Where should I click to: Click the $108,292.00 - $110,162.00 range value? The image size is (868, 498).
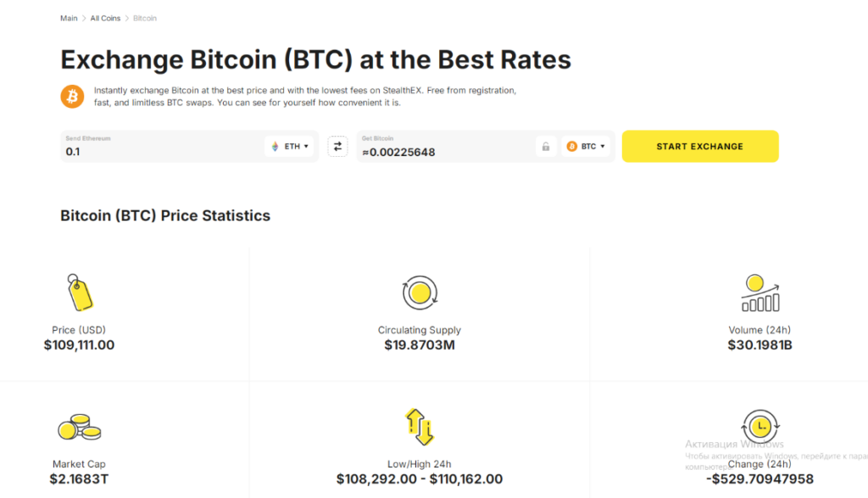pos(420,479)
